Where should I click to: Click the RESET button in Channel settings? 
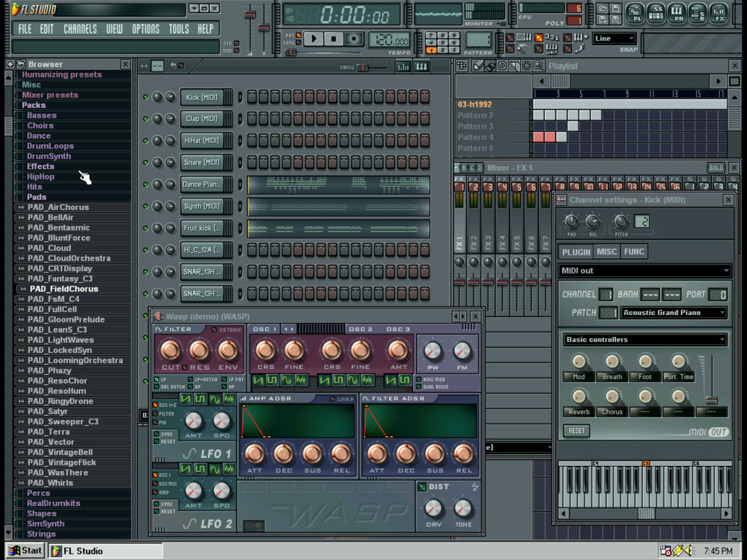pyautogui.click(x=576, y=431)
